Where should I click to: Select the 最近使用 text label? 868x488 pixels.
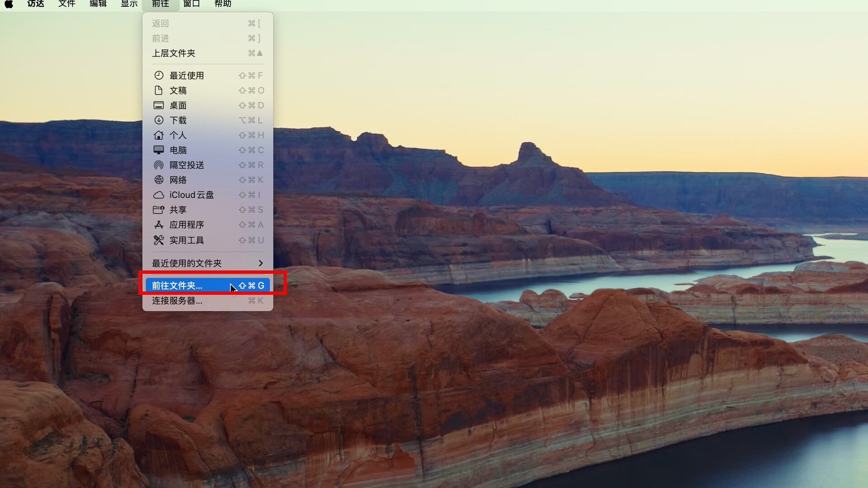click(187, 75)
